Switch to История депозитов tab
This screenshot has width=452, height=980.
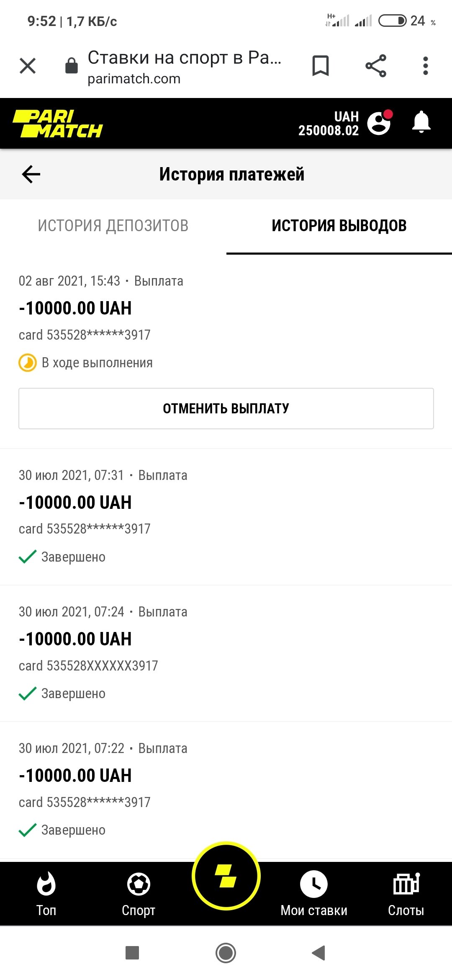coord(113,226)
